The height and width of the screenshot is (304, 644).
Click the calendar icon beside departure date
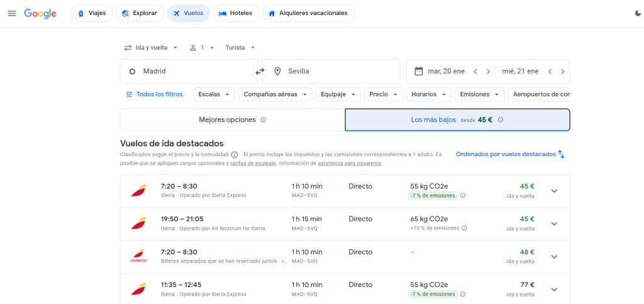pos(418,71)
